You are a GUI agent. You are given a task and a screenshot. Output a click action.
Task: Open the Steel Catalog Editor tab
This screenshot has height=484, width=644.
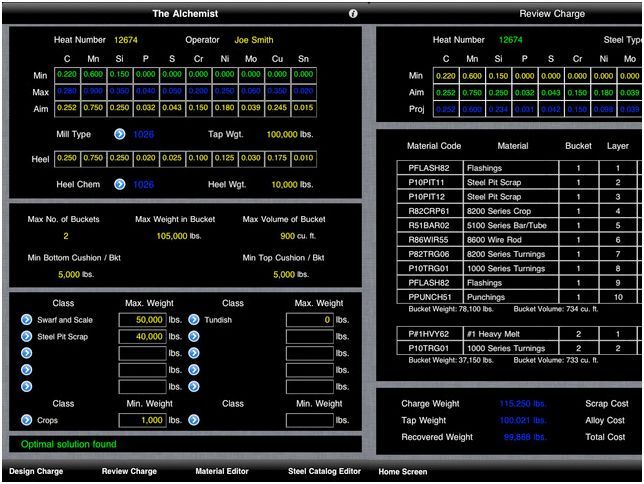pyautogui.click(x=324, y=471)
